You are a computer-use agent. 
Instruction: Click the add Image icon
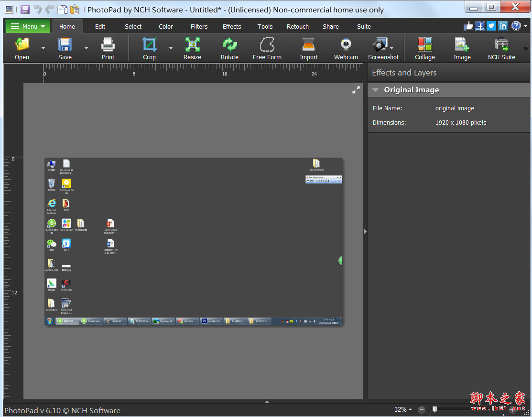462,44
